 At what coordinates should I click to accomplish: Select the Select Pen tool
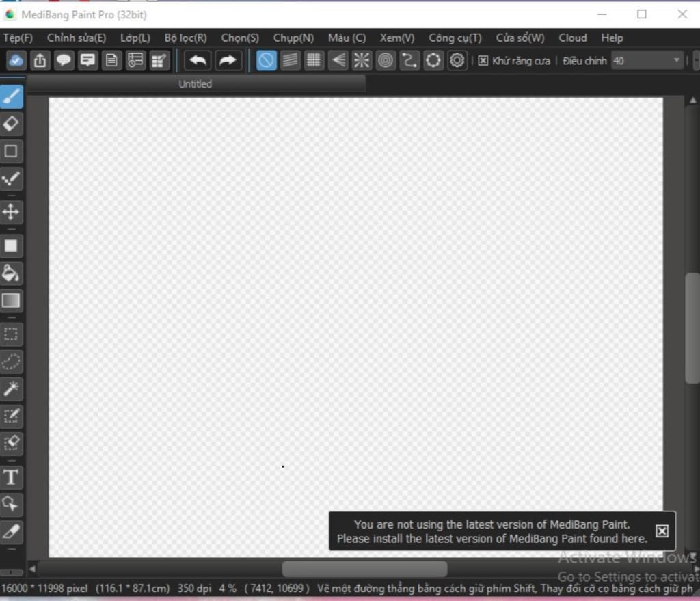(x=11, y=416)
